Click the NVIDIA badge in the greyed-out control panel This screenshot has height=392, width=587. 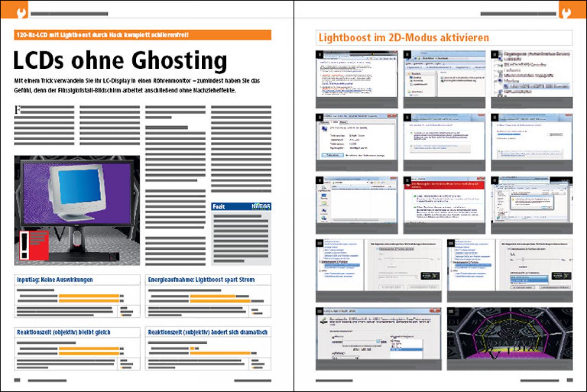click(x=430, y=276)
